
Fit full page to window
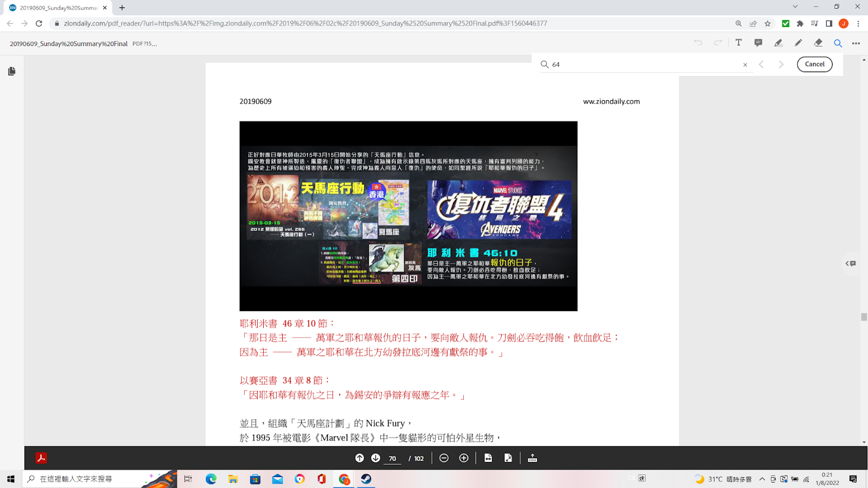508,458
